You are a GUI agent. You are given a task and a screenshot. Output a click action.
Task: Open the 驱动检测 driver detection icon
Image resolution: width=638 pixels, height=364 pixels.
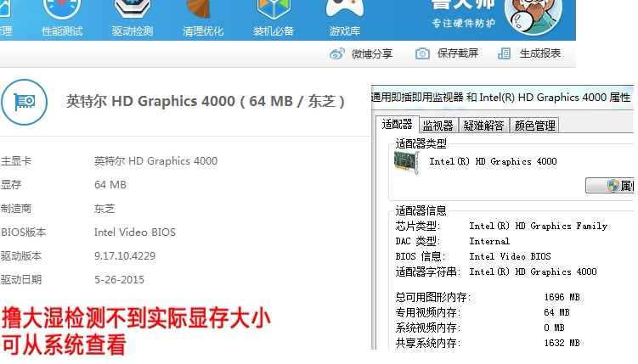pyautogui.click(x=133, y=9)
